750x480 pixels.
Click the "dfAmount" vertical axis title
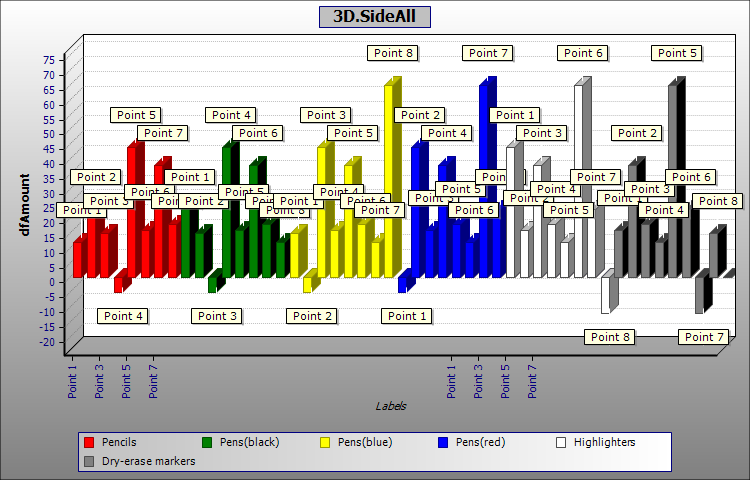pyautogui.click(x=25, y=205)
